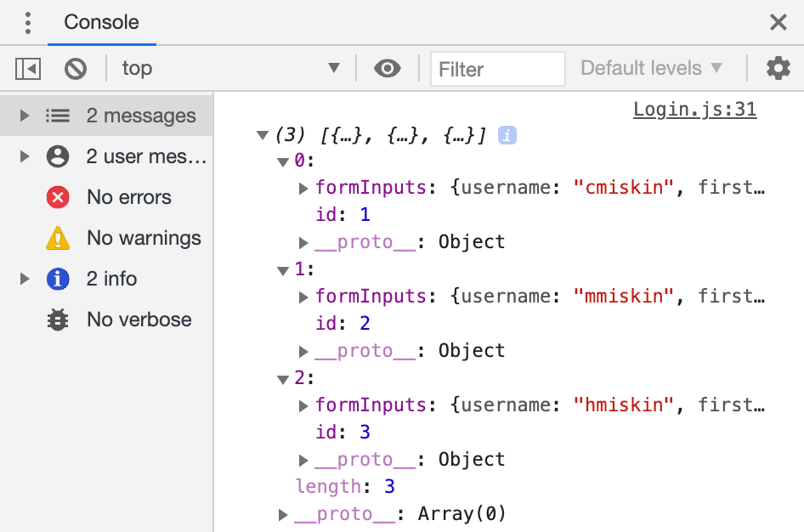Expand __proto__ under item 2
The image size is (804, 532).
[x=303, y=460]
